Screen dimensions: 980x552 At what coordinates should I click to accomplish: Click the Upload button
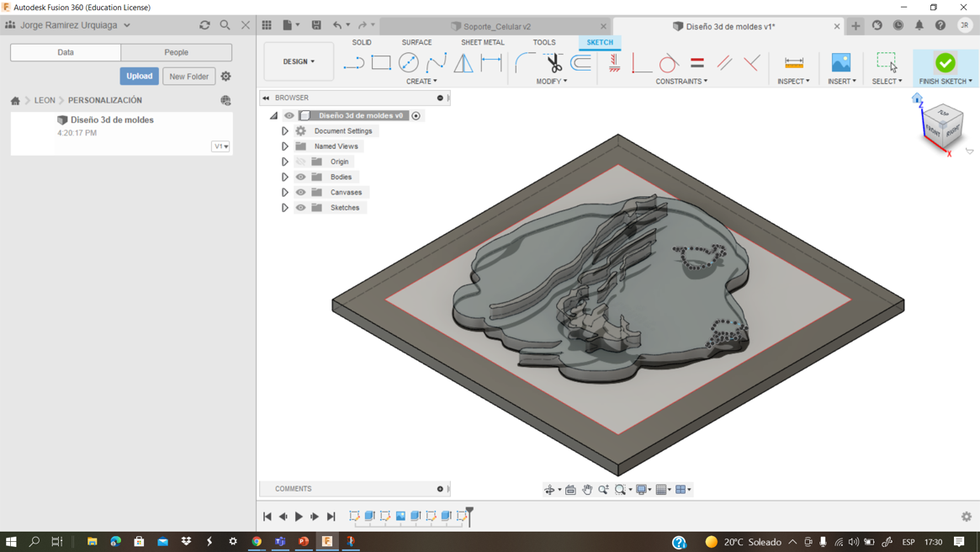[139, 77]
